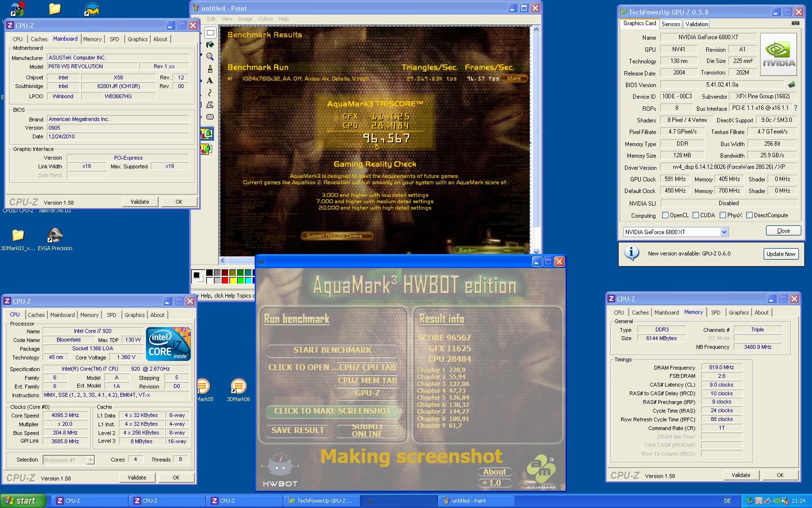This screenshot has height=508, width=812.
Task: Open the NVIDIA GeForce 6800 XT dropdown
Action: pyautogui.click(x=724, y=232)
